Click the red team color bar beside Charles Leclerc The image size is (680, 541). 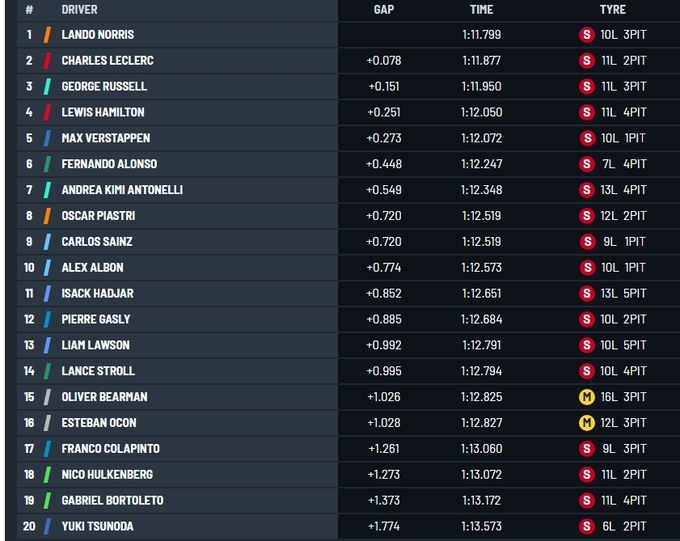(47, 61)
